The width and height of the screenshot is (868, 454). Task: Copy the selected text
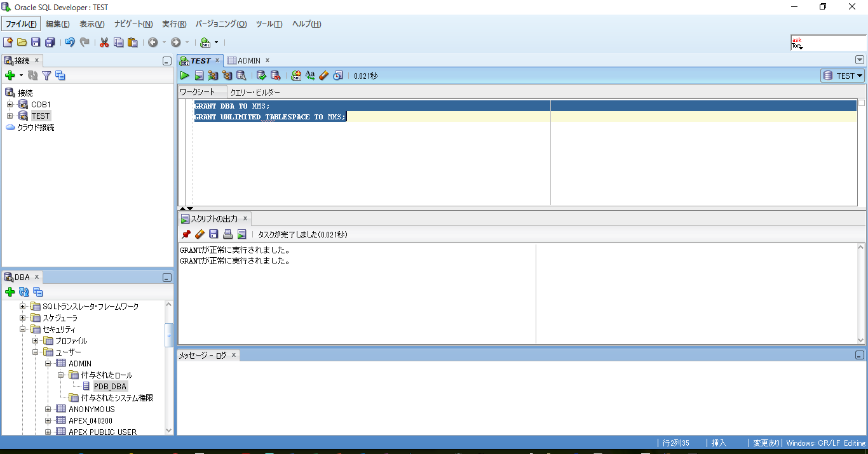(118, 43)
